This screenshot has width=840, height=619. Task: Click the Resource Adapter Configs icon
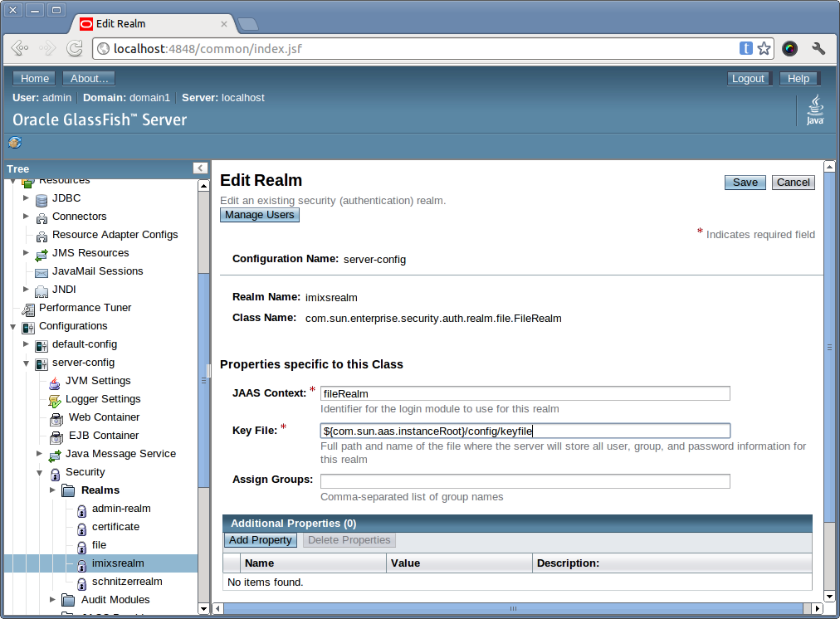tap(42, 236)
